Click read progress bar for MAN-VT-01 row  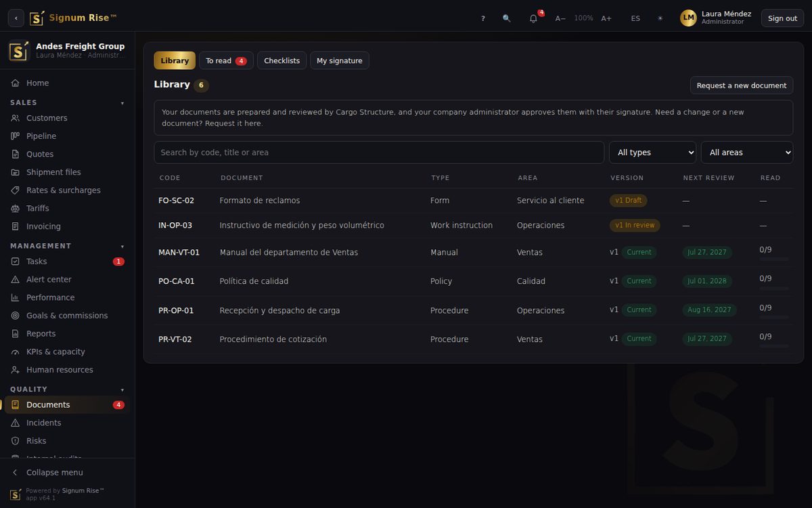(x=774, y=259)
